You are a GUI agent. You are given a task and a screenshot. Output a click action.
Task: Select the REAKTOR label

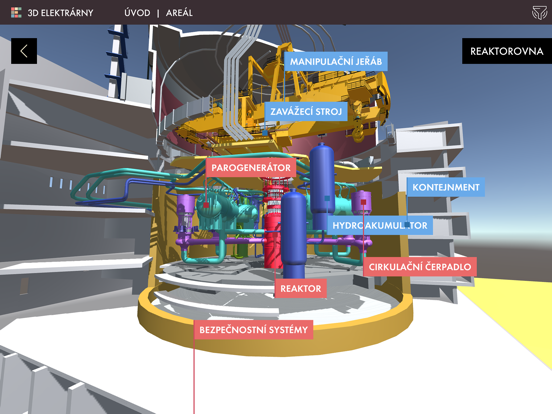coord(301,289)
